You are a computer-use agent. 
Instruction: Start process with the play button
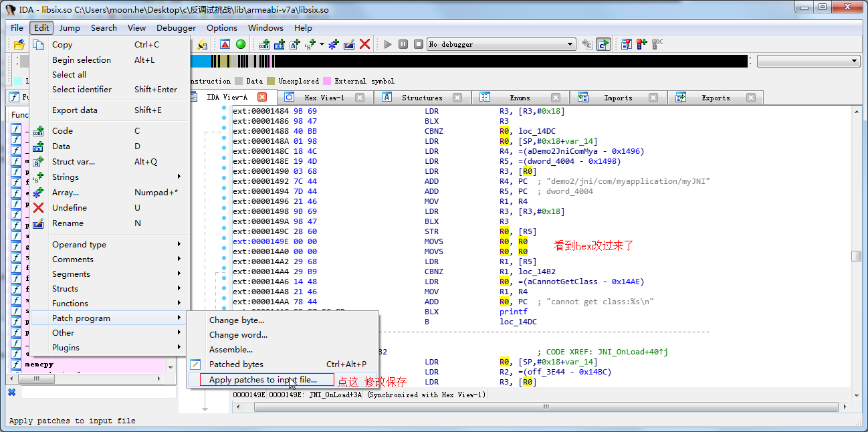(388, 44)
